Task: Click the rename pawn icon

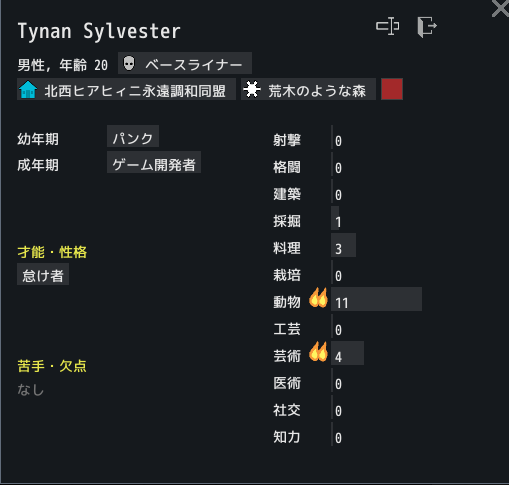Action: pos(388,26)
